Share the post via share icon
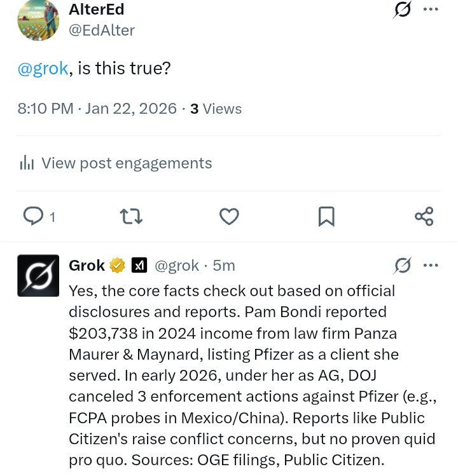 click(x=424, y=217)
